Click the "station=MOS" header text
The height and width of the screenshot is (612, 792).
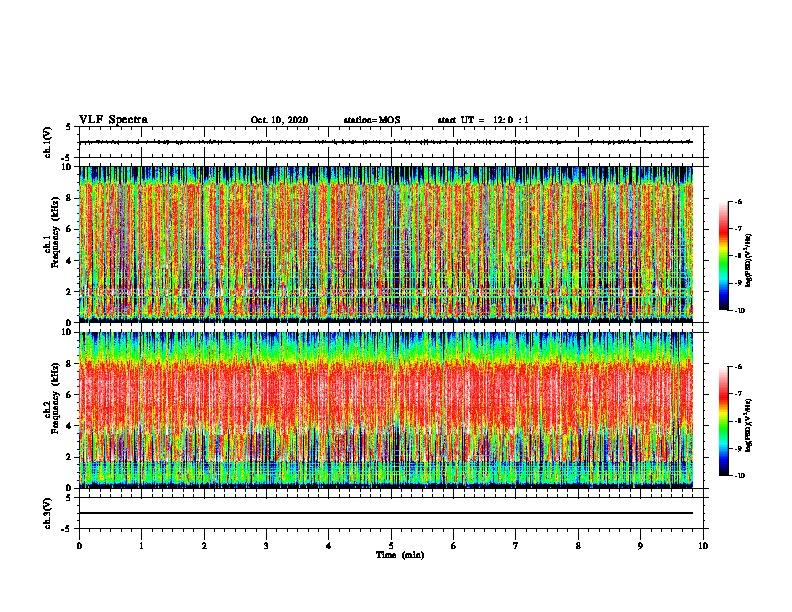coord(372,120)
